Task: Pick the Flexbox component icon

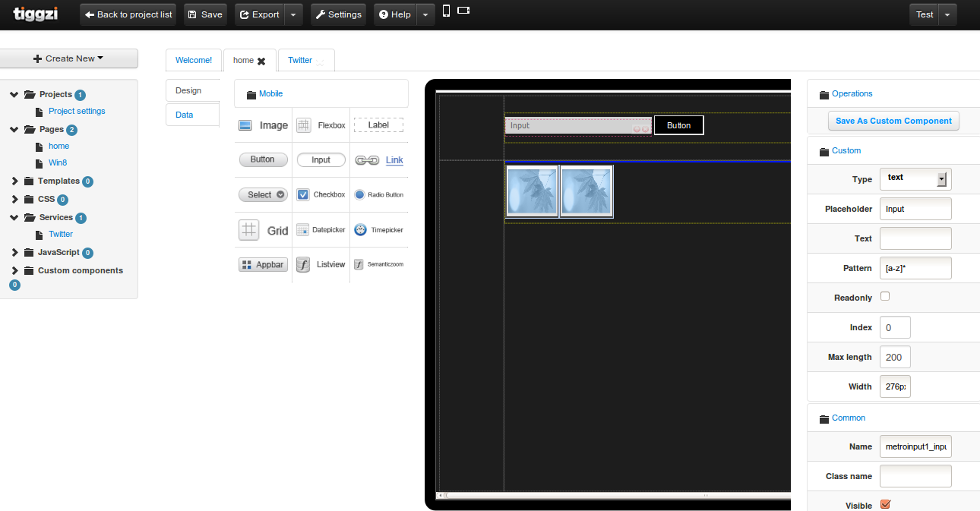Action: [x=303, y=125]
